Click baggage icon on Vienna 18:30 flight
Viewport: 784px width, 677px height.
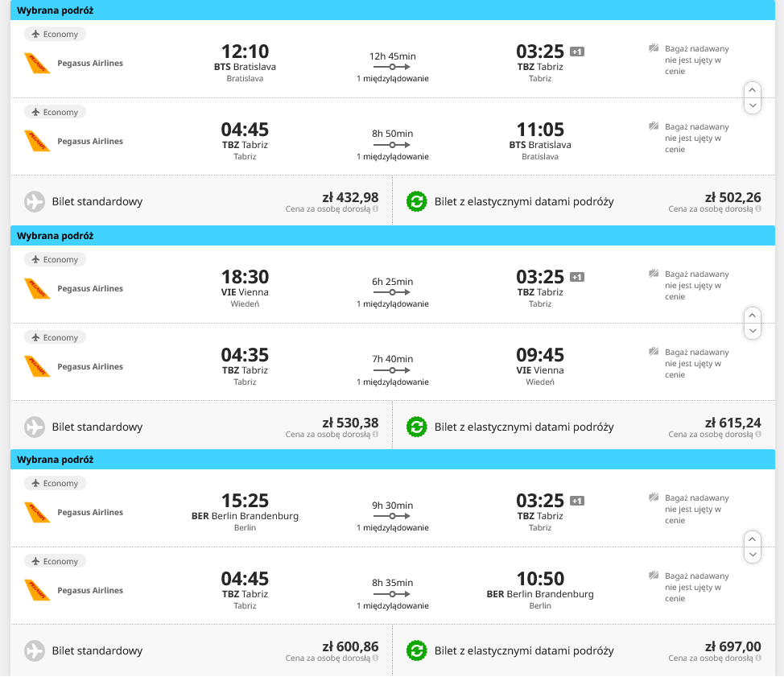point(654,274)
